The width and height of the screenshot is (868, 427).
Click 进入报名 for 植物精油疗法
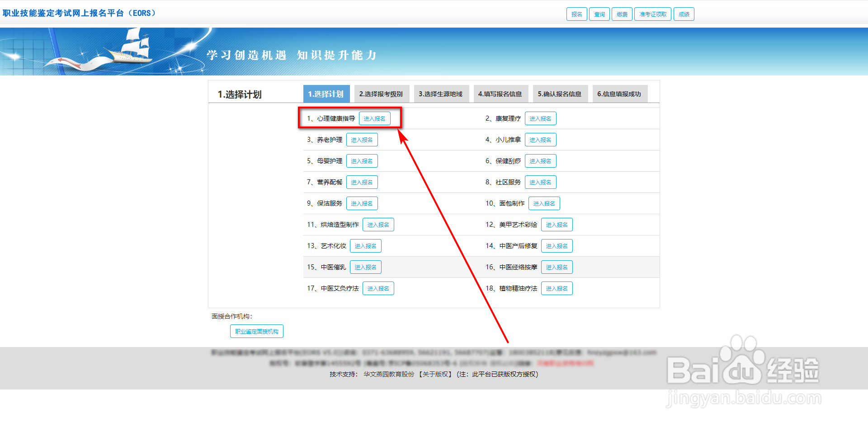pos(557,288)
